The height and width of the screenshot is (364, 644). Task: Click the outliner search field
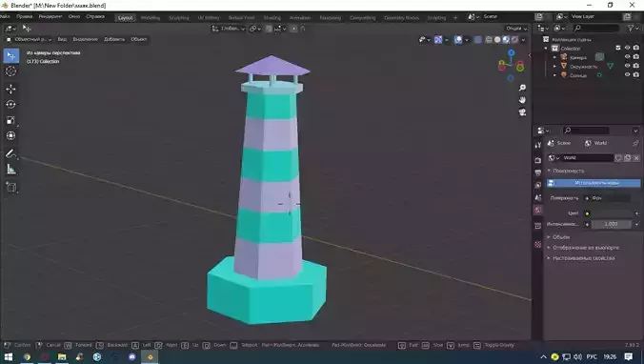(x=596, y=28)
